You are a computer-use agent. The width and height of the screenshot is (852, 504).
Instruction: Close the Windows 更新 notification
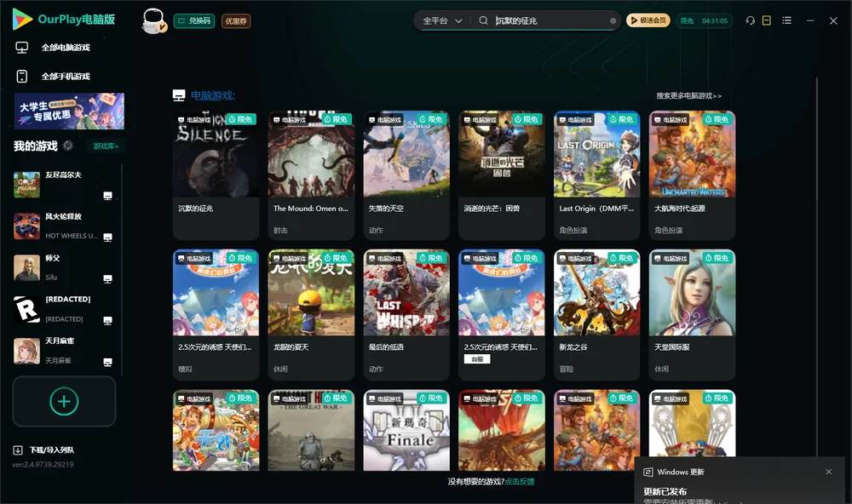[x=829, y=472]
